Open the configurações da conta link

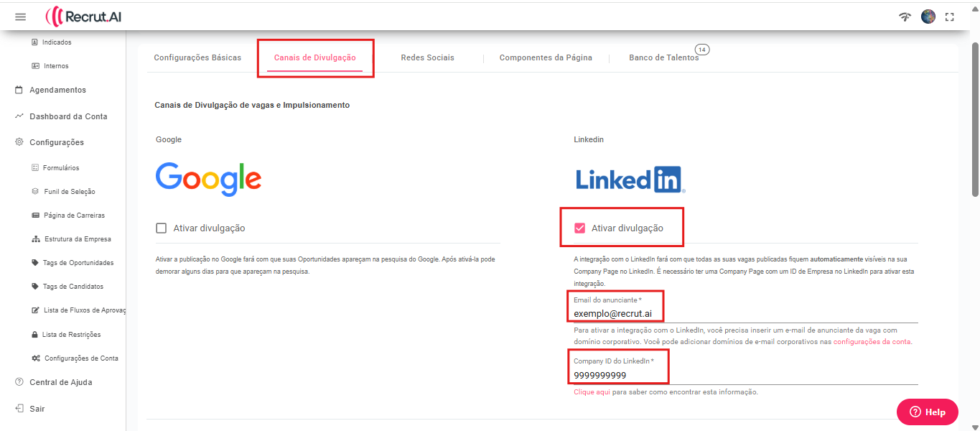pyautogui.click(x=872, y=342)
